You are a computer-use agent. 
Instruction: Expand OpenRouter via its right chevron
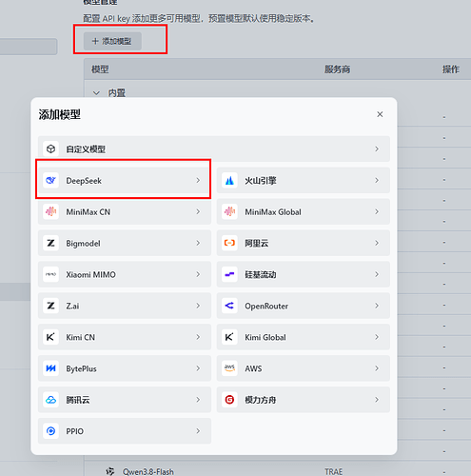coord(377,306)
